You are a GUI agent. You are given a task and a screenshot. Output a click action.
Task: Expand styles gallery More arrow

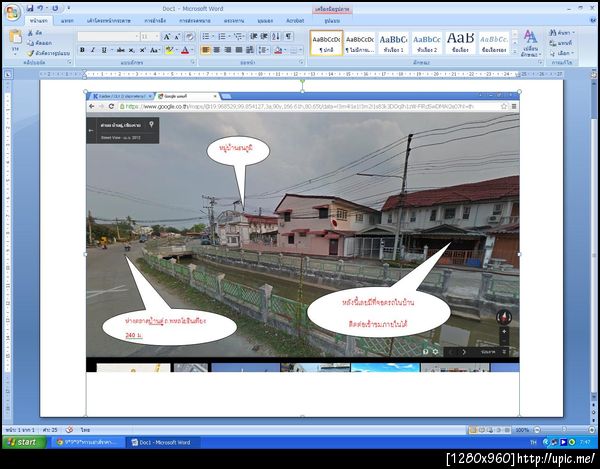(x=515, y=52)
